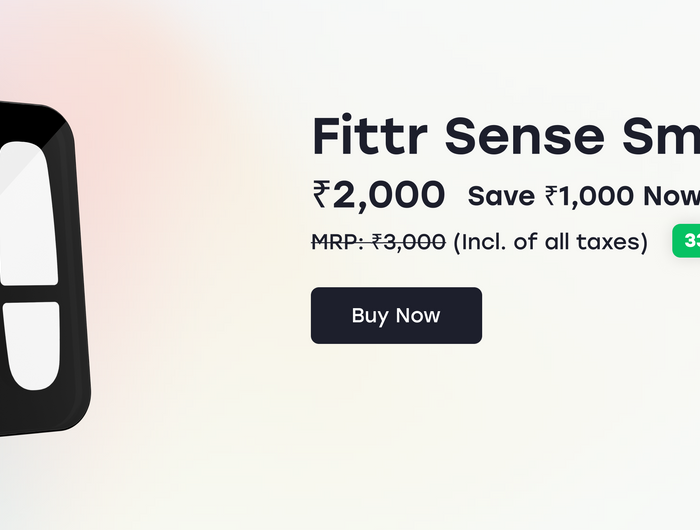Click the word Now in the savings text
This screenshot has width=700, height=530.
[671, 196]
